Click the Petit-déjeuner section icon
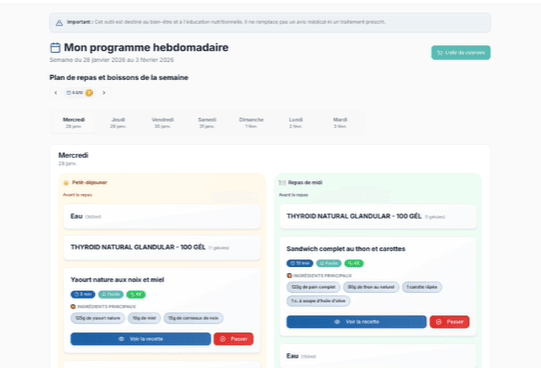 coord(66,183)
